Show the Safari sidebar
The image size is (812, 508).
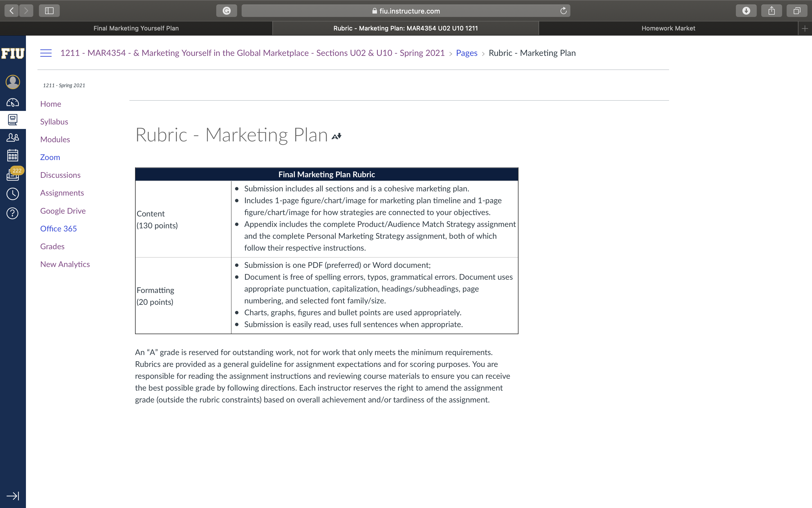pos(49,11)
